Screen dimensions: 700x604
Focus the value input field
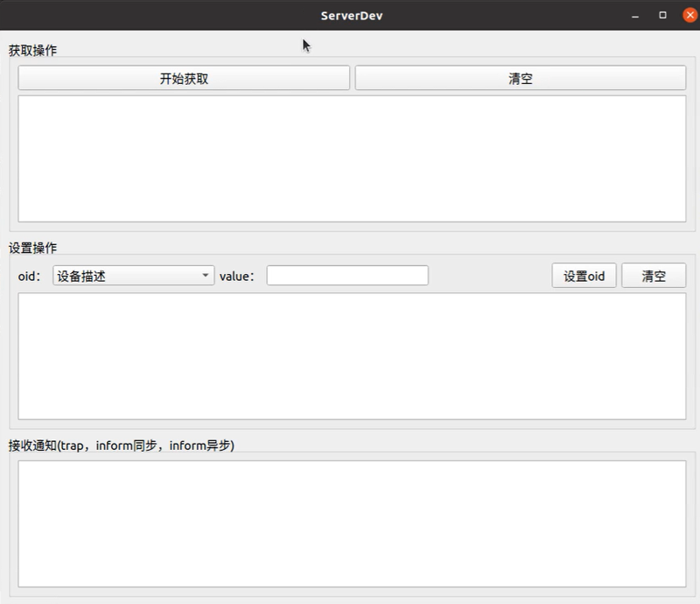347,276
